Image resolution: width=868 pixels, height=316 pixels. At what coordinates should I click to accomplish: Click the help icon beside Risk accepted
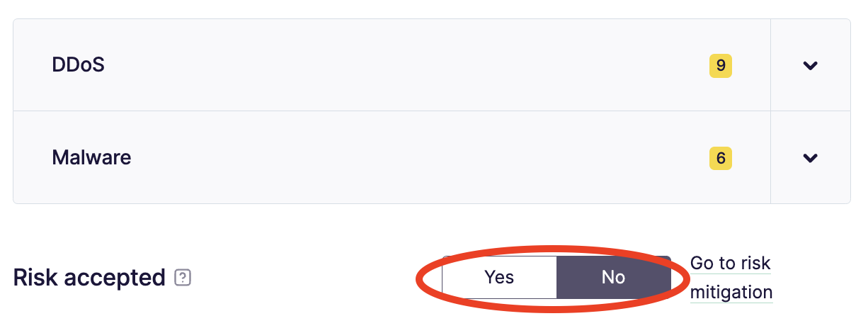183,278
